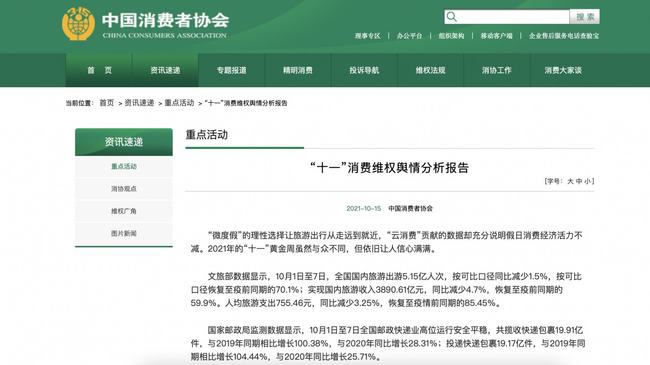
Task: Select 消协观点 in the sidebar
Action: (x=124, y=189)
